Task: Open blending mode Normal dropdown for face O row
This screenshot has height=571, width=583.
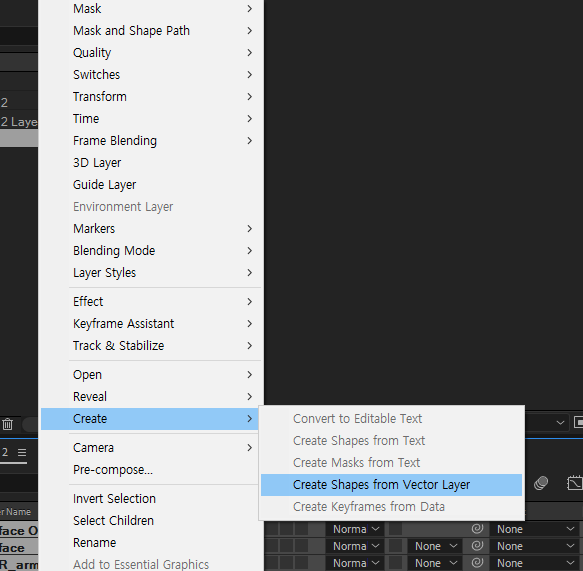Action: (355, 529)
